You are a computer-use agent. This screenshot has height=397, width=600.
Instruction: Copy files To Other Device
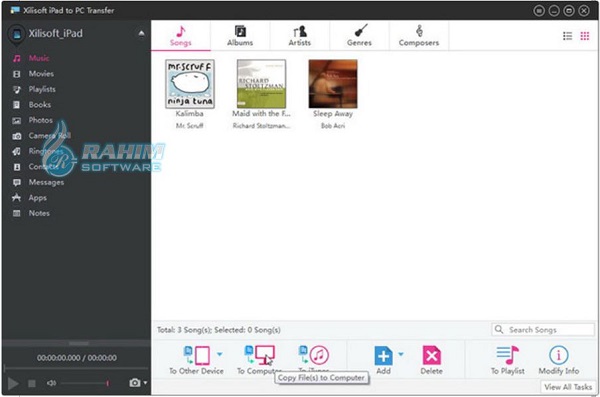pos(196,360)
